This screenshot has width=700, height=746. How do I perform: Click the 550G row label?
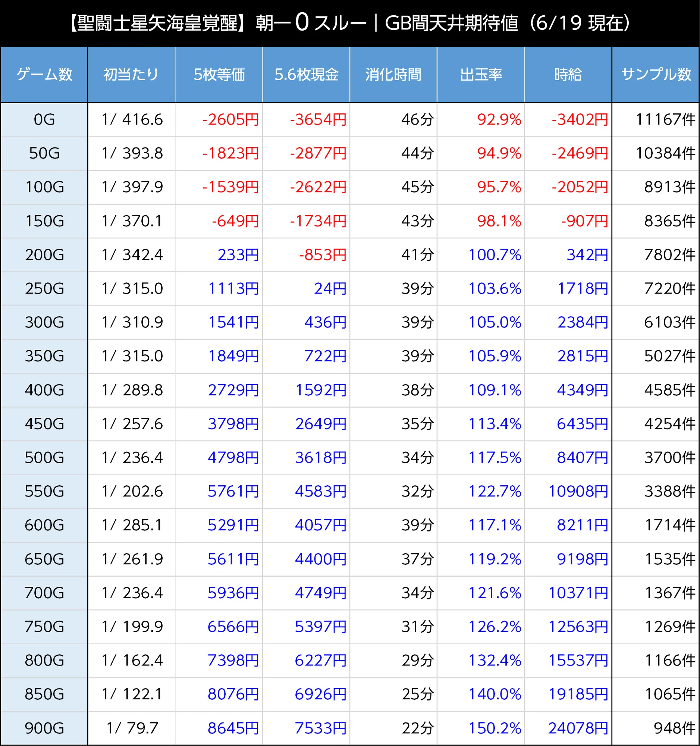click(x=44, y=492)
